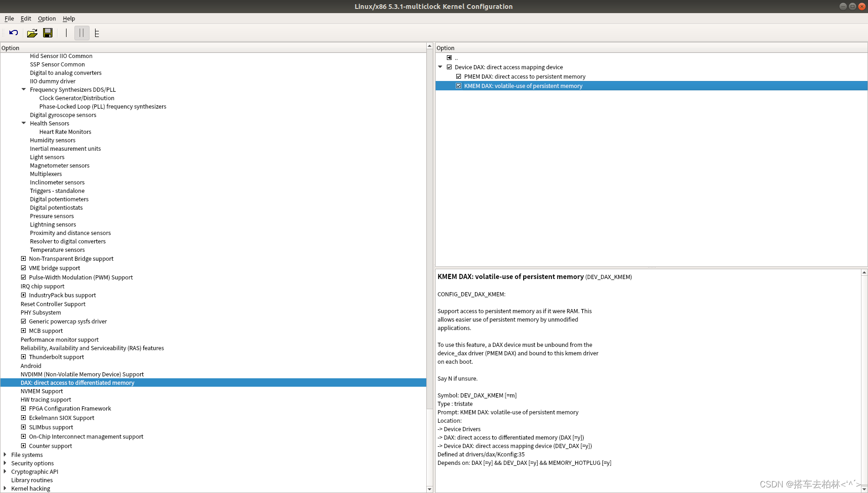Switch to single view toolbar icon
This screenshot has height=493, width=868.
point(67,33)
